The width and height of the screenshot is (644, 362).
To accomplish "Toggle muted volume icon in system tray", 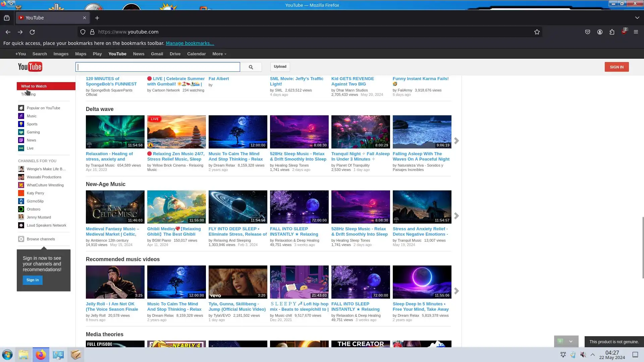I will click(583, 355).
